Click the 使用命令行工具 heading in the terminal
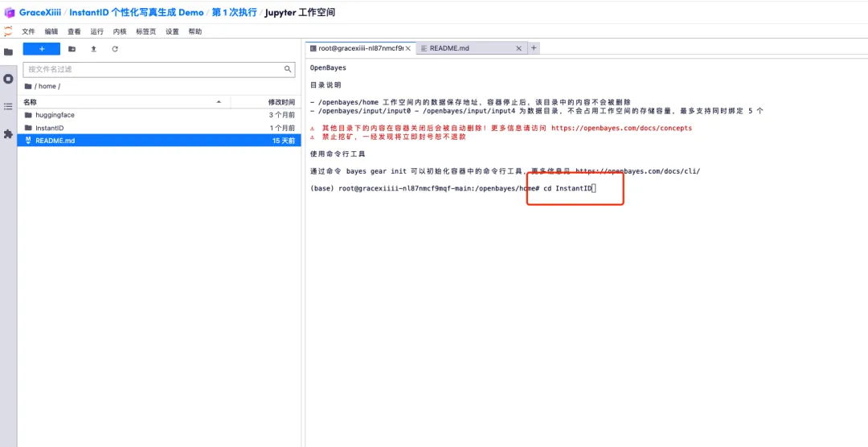 coord(338,154)
